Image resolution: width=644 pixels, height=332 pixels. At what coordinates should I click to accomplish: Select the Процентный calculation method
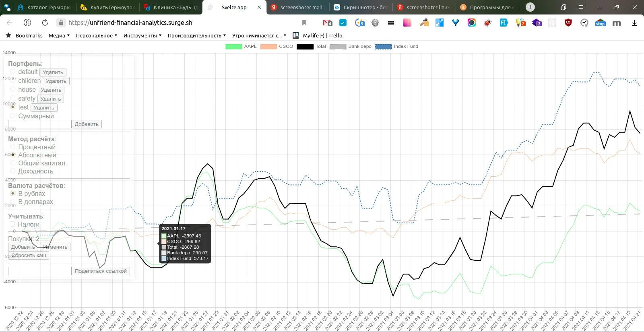pyautogui.click(x=12, y=147)
